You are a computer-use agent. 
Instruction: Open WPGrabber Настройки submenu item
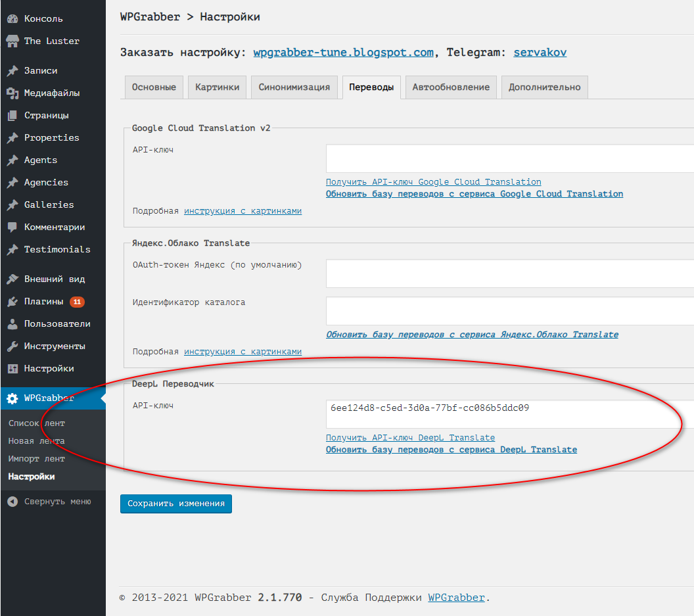pos(32,477)
